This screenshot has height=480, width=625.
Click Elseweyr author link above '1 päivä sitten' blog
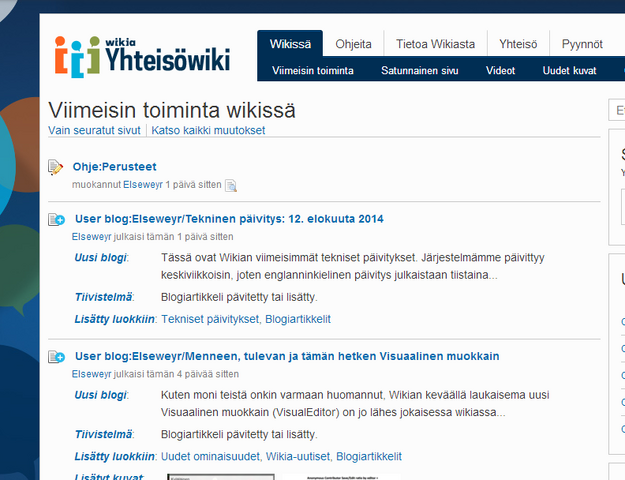click(92, 237)
